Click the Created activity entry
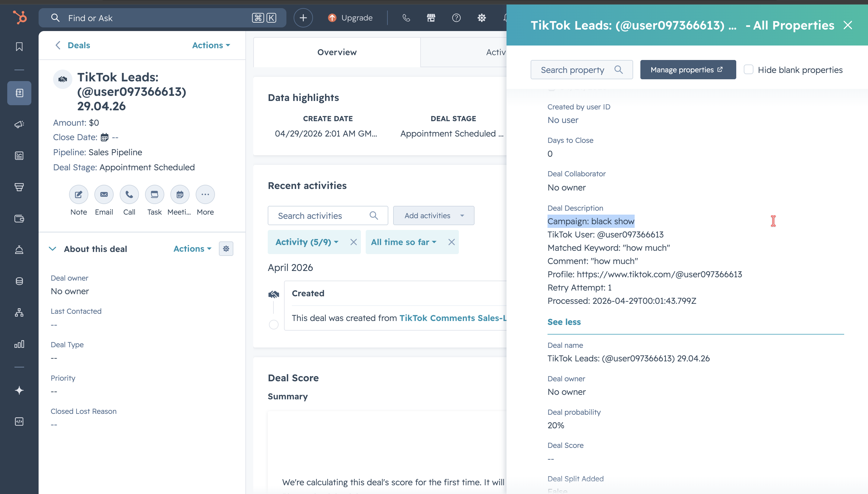The image size is (868, 494). (395, 305)
